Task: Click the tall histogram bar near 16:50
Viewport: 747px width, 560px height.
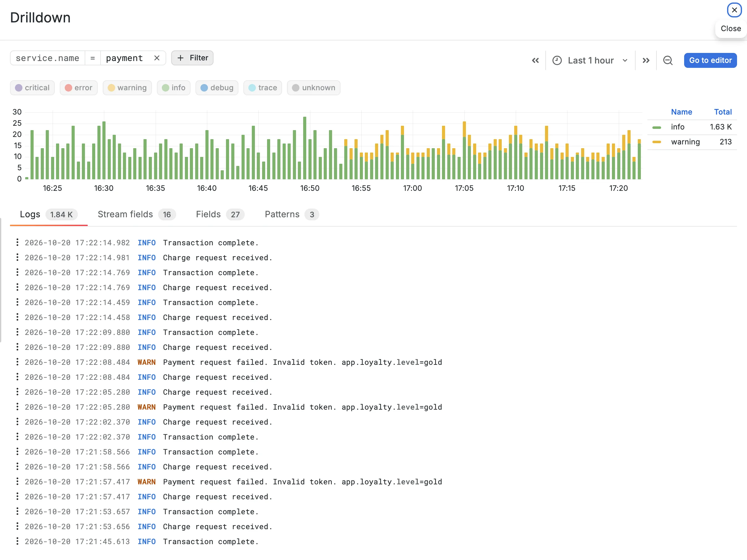Action: [305, 148]
